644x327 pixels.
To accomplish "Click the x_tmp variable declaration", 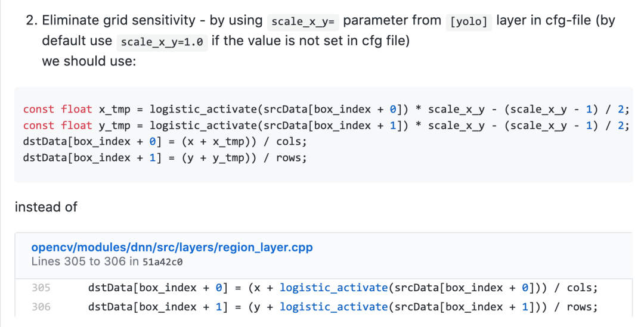I will (114, 110).
